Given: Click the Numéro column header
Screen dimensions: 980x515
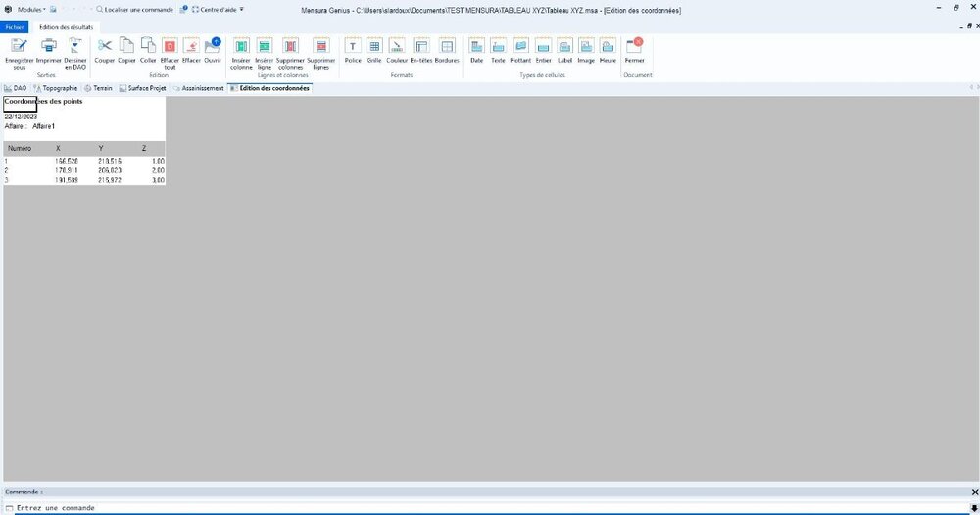Looking at the screenshot, I should [x=20, y=149].
